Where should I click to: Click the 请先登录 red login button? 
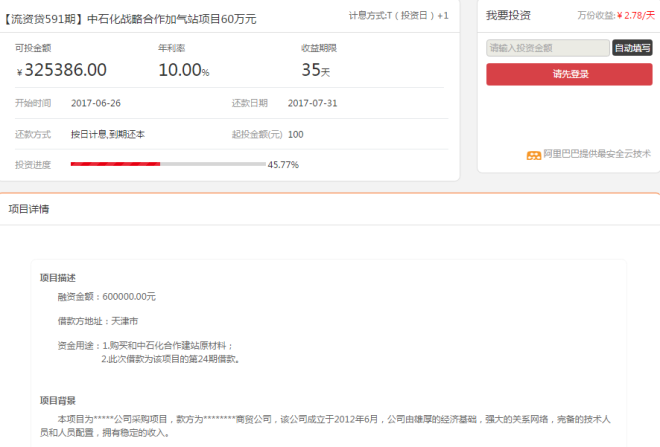(569, 74)
